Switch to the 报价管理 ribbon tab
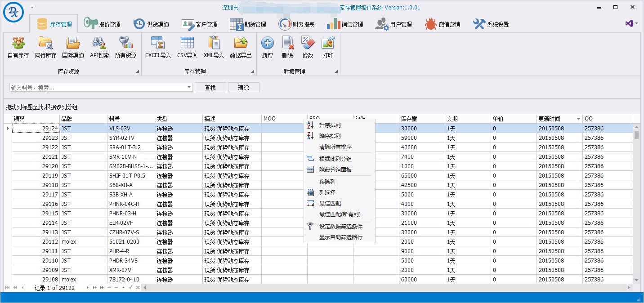 (103, 24)
